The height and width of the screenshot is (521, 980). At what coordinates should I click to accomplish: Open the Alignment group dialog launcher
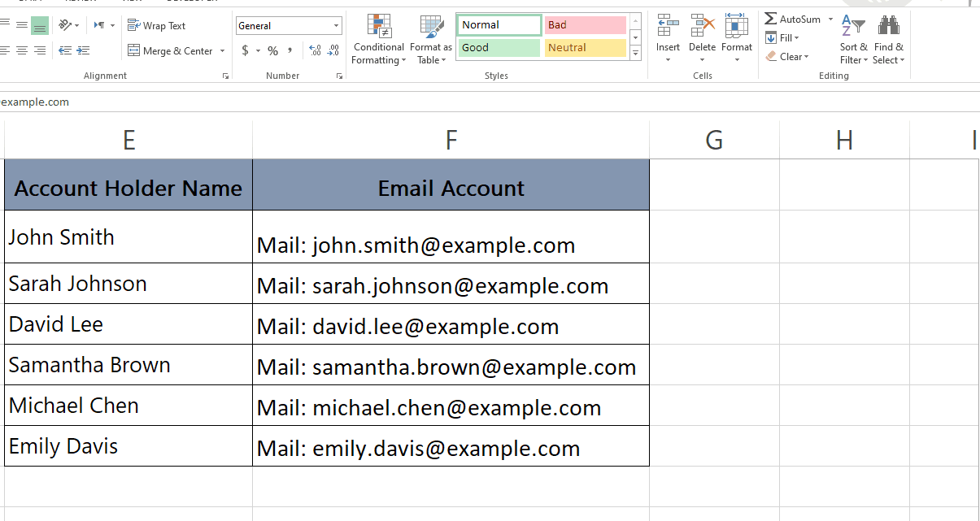(x=225, y=76)
